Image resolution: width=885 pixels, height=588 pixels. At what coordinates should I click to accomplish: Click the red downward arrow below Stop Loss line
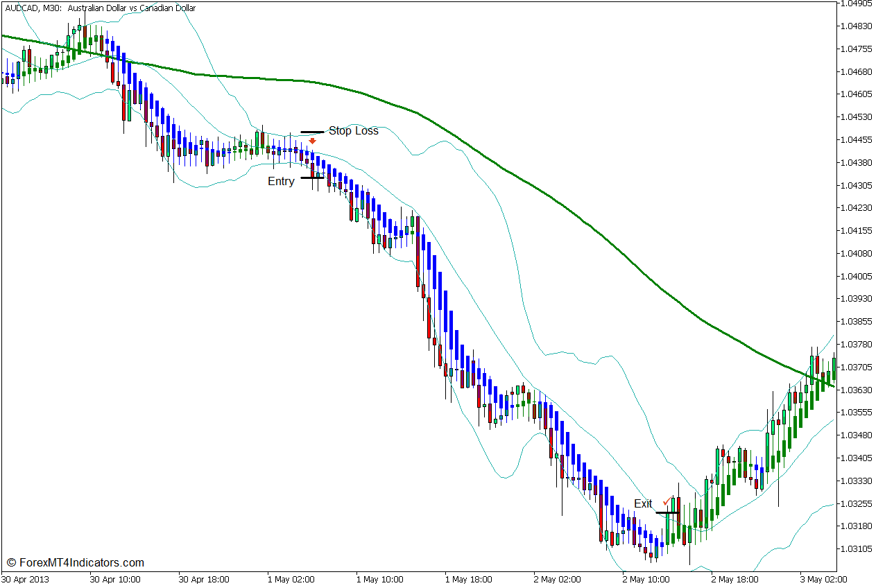313,141
